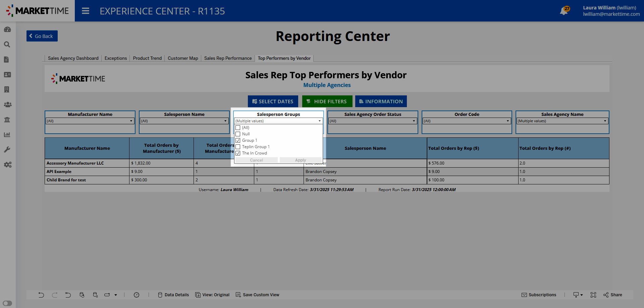This screenshot has height=308, width=644.
Task: Click the Go Back button
Action: tap(42, 36)
